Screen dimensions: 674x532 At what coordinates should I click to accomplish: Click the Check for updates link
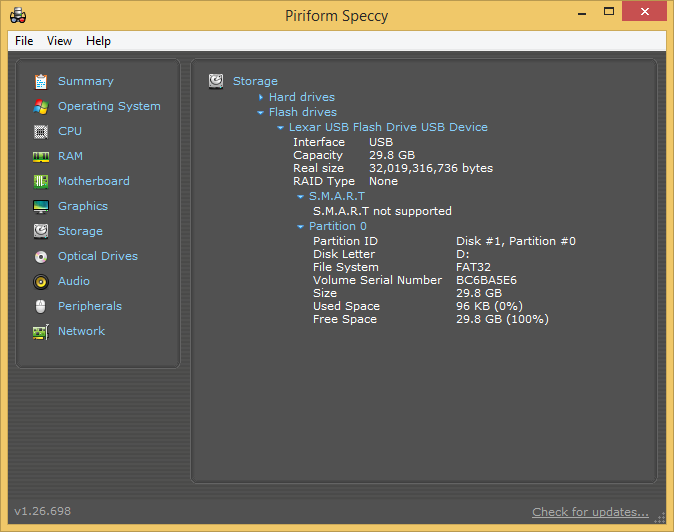coord(590,512)
